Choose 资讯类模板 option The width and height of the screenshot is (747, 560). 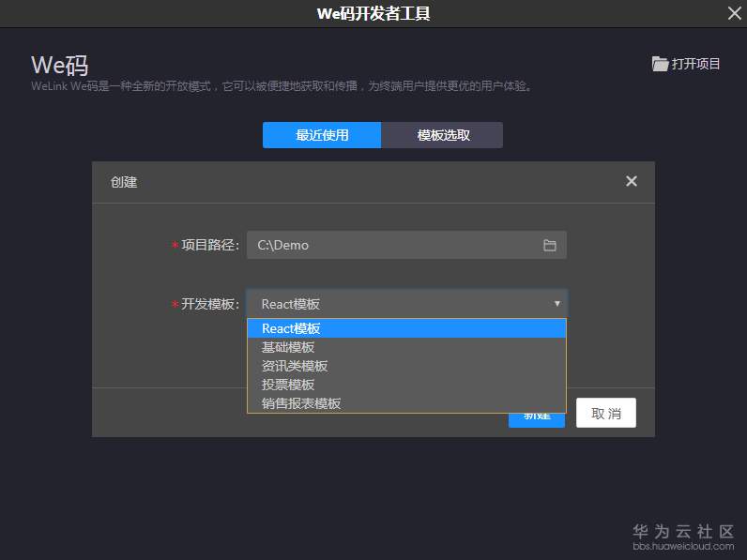pos(406,366)
